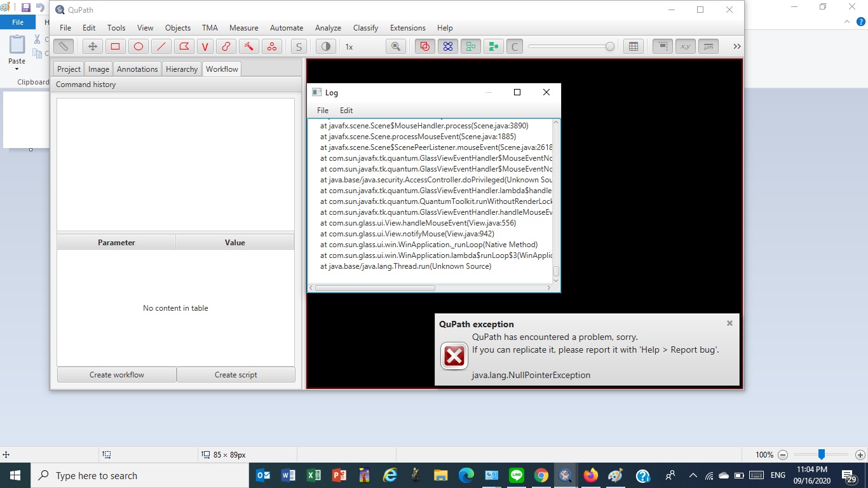Select the Ellipse annotation tool
This screenshot has height=488, width=868.
138,46
